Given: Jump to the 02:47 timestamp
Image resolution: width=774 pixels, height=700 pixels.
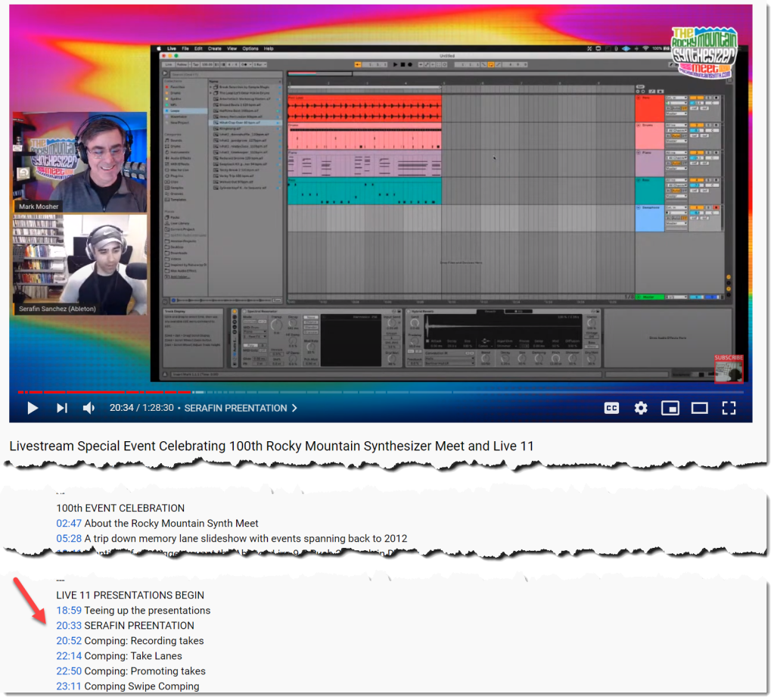Looking at the screenshot, I should 68,523.
